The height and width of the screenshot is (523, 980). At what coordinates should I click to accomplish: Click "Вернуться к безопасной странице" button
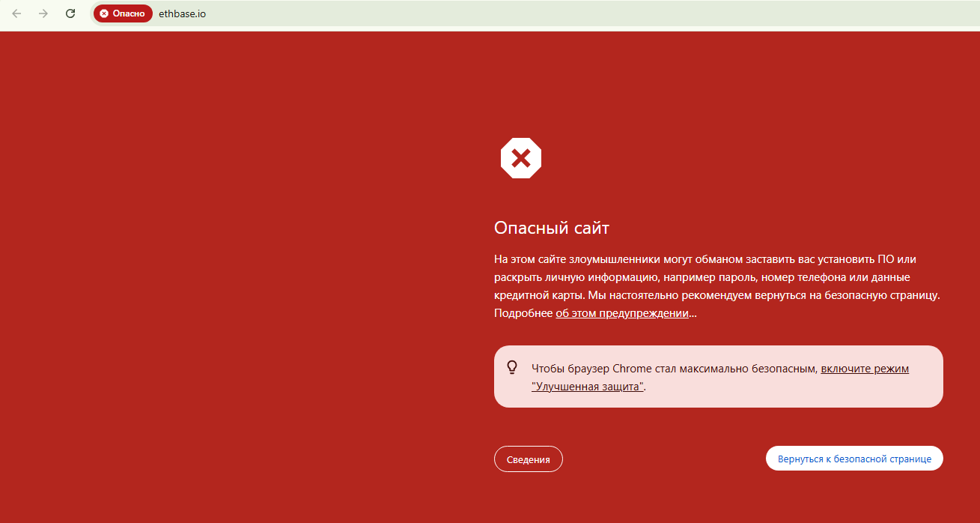(x=854, y=459)
